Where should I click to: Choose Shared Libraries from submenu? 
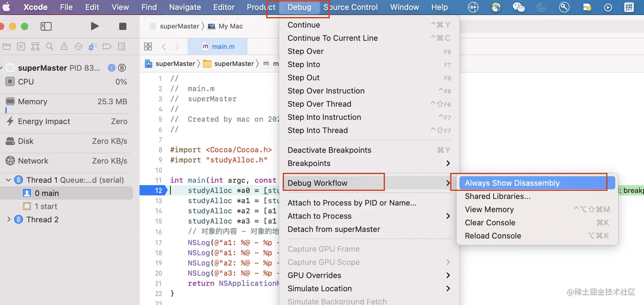pyautogui.click(x=537, y=196)
